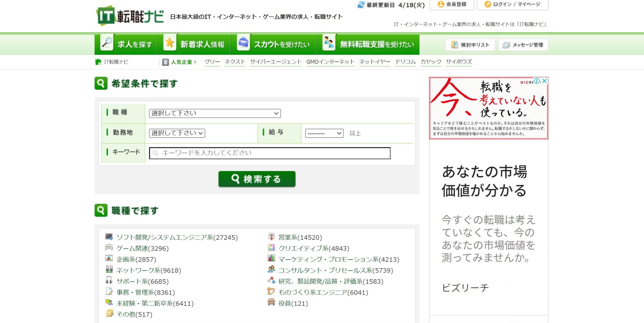Open the 職種 dropdown
The image size is (644, 323).
[215, 113]
